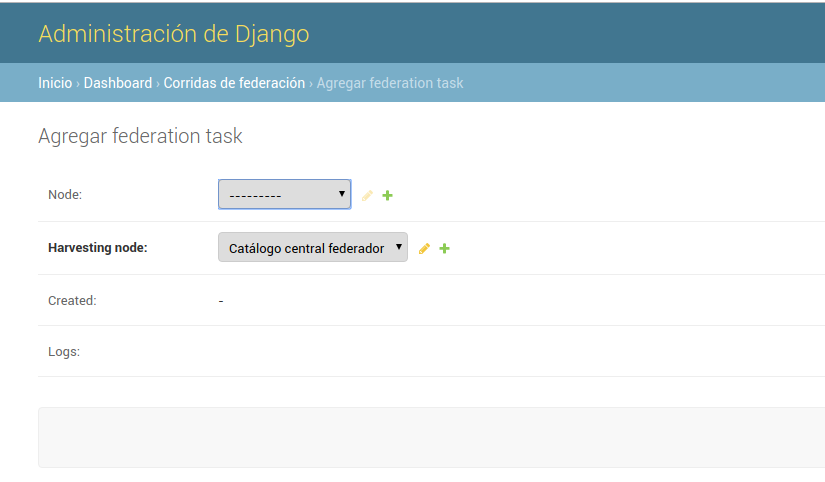Click the Harvesting node dropdown arrow
The height and width of the screenshot is (482, 825).
pyautogui.click(x=398, y=246)
